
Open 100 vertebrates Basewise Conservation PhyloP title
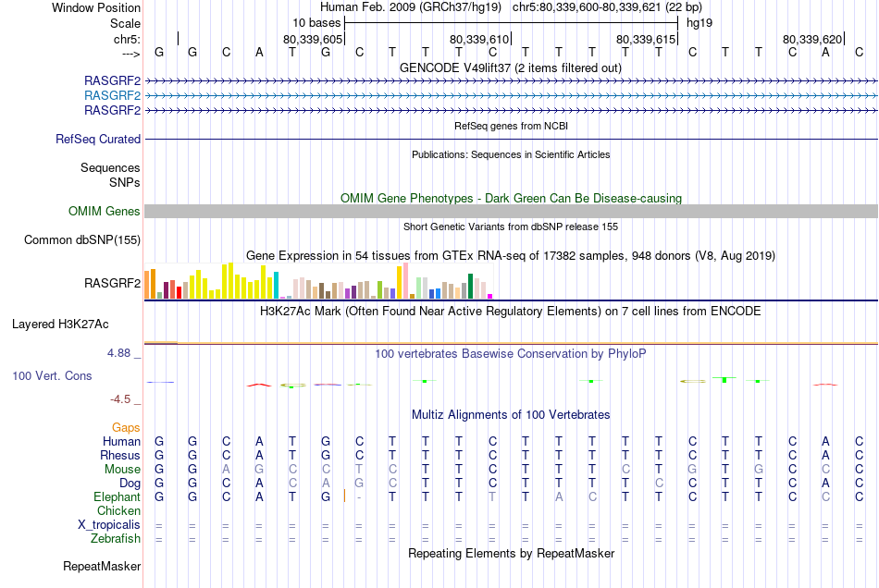[x=511, y=353]
